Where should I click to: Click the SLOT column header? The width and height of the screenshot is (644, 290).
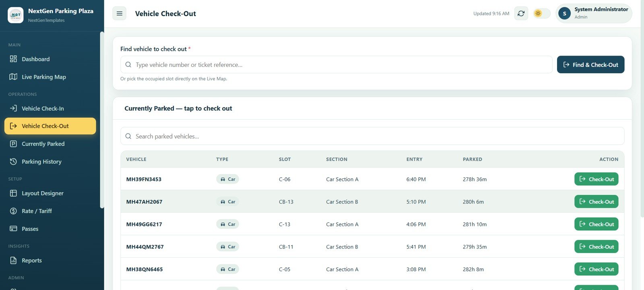click(x=285, y=159)
